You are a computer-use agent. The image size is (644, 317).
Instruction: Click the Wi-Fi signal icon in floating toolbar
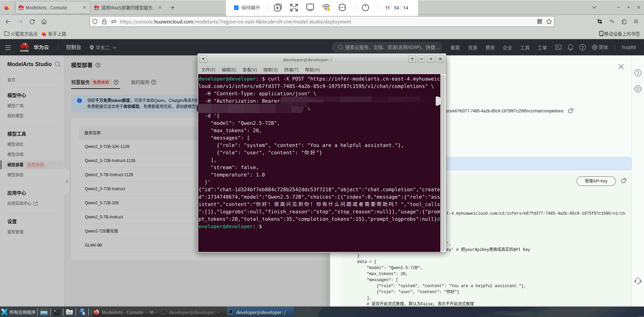326,8
